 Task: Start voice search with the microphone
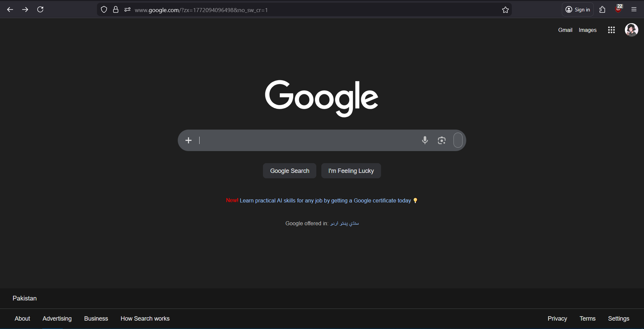[x=425, y=140]
